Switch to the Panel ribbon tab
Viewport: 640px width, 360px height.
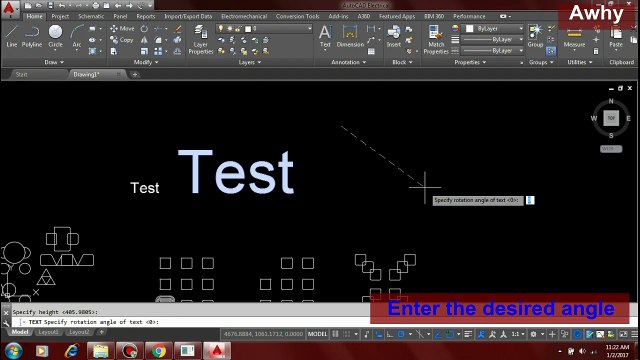tap(120, 16)
